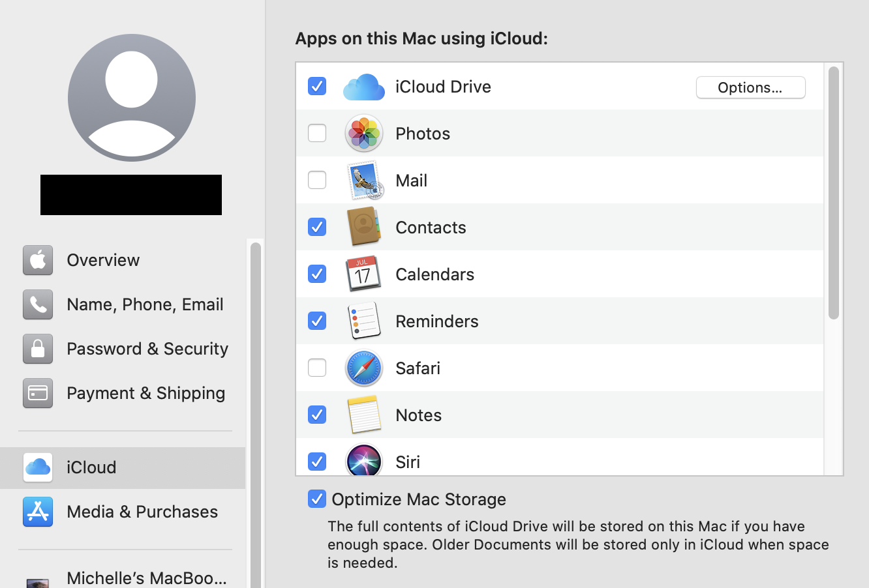Image resolution: width=869 pixels, height=588 pixels.
Task: Click the 'Apps on this Mac using iCloud' heading
Action: (421, 38)
